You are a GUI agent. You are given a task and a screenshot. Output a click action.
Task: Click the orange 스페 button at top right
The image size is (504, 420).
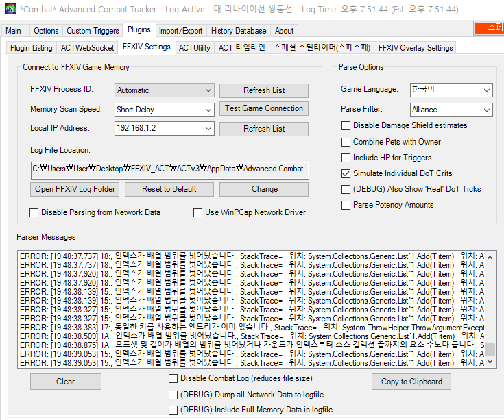click(x=489, y=27)
